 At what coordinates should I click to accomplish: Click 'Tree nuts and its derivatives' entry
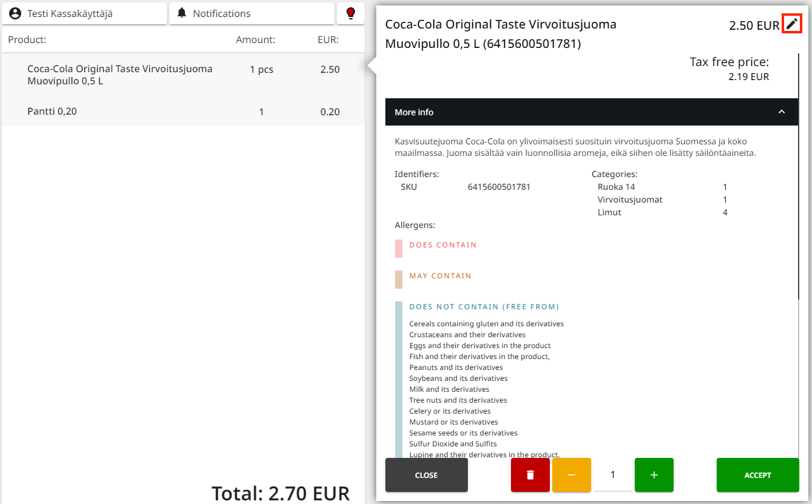458,400
